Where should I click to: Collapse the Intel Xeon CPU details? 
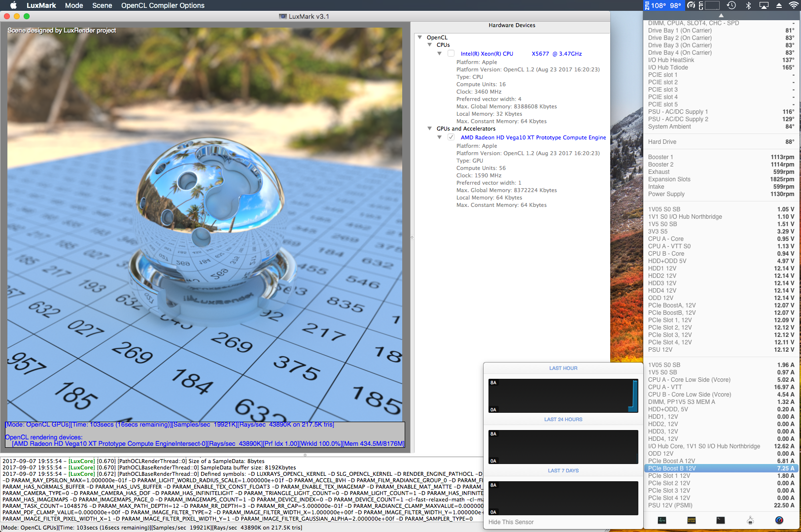pyautogui.click(x=440, y=54)
